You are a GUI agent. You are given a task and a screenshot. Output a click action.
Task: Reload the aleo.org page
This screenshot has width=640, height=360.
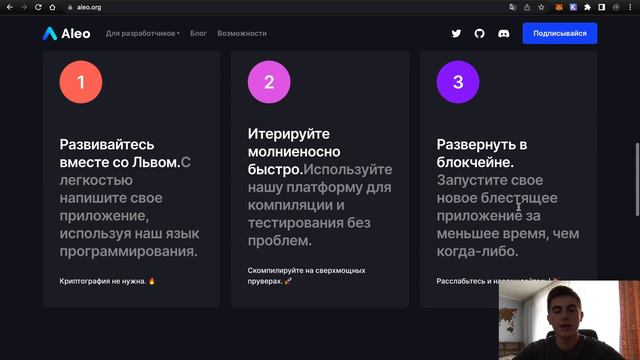tap(38, 7)
